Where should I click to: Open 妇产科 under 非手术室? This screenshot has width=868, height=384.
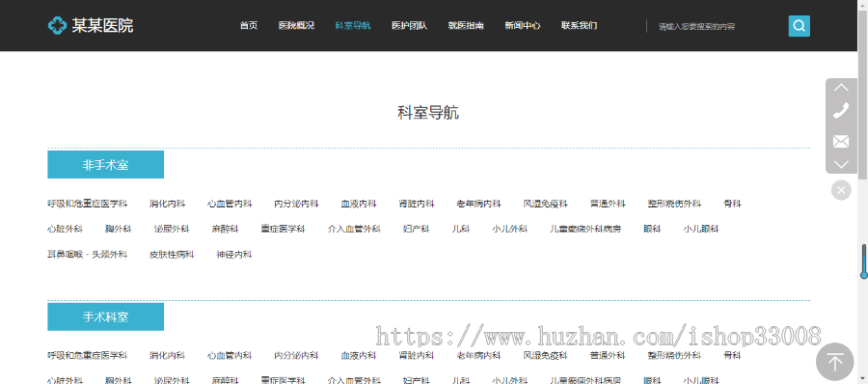tap(417, 229)
